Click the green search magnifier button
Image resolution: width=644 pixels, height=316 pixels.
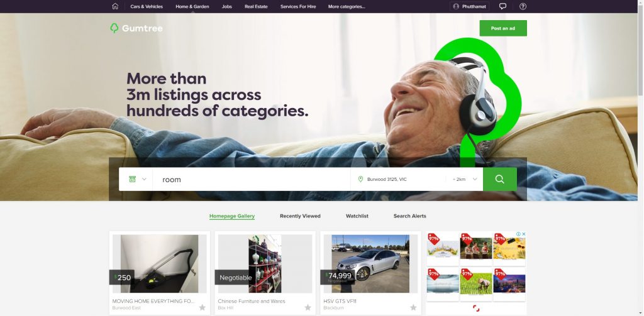(500, 179)
